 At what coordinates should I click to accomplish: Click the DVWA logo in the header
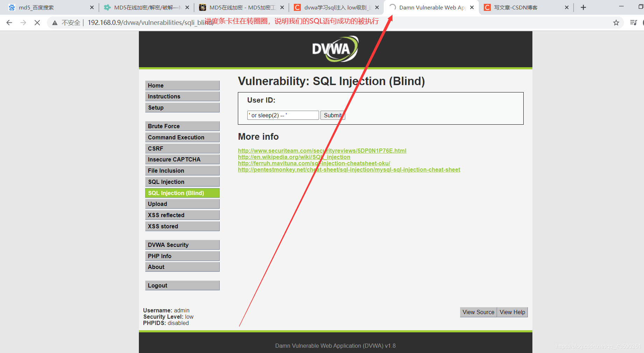[x=335, y=49]
